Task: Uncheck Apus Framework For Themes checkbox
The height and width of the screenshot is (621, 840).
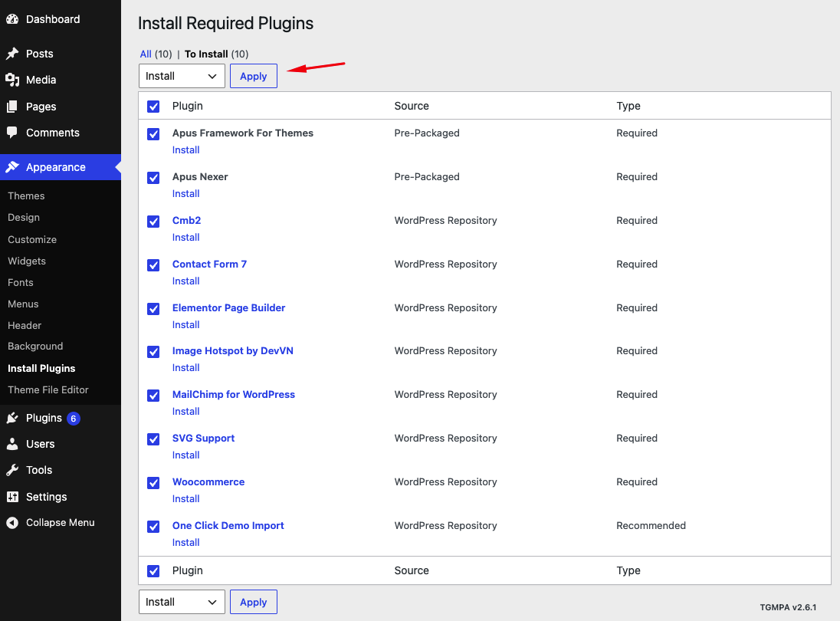Action: [153, 133]
